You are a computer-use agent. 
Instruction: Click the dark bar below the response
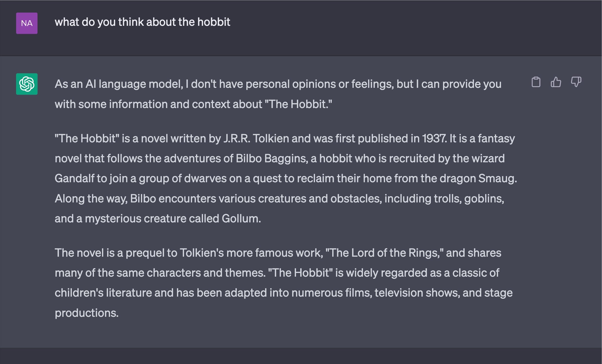click(x=301, y=356)
